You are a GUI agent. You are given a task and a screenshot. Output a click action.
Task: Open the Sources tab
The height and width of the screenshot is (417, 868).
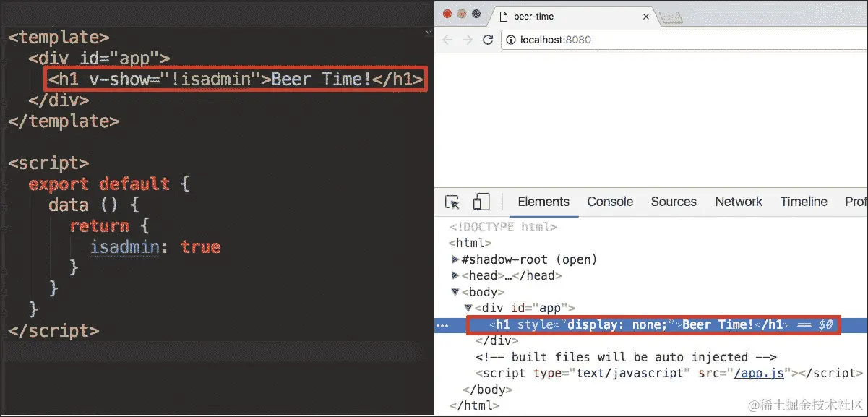click(x=674, y=202)
